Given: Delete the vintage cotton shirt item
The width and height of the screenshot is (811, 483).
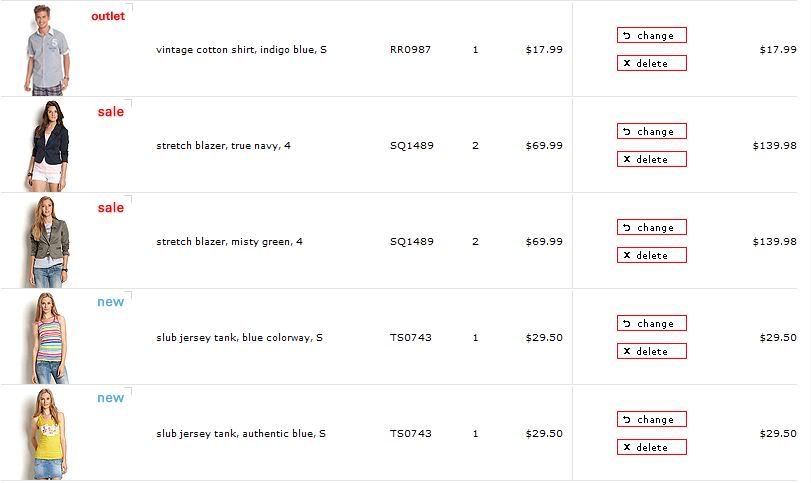Looking at the screenshot, I should 652,63.
